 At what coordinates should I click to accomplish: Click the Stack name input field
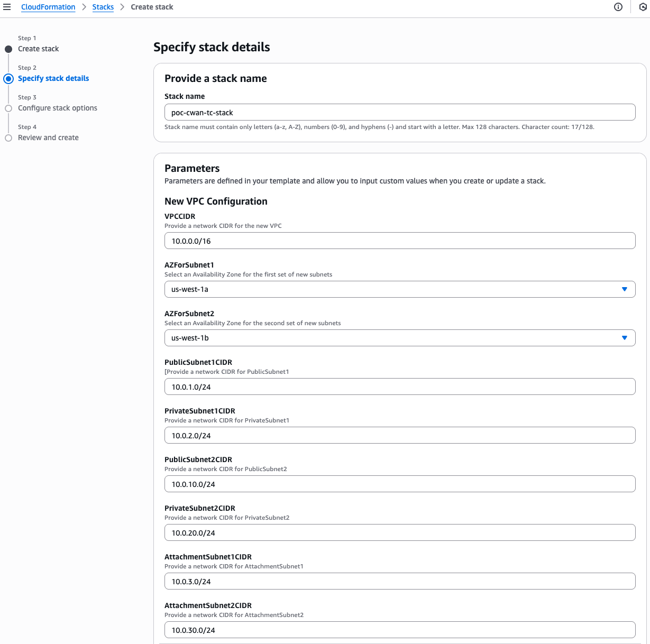pyautogui.click(x=399, y=113)
